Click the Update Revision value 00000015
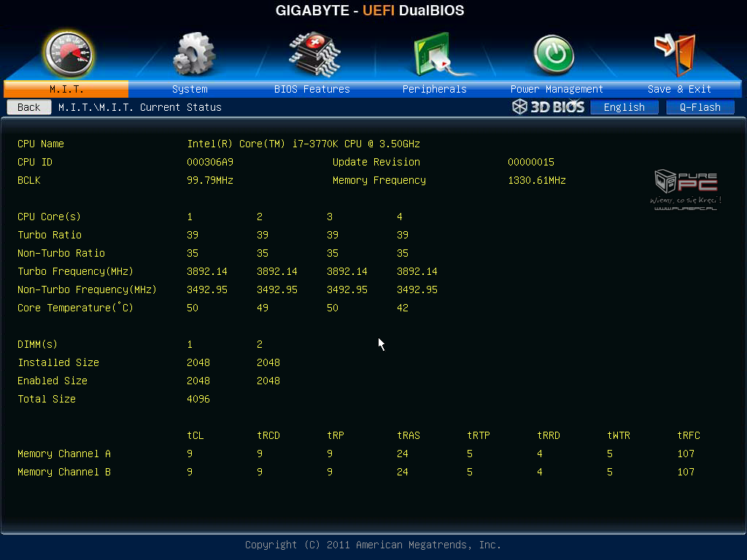747x560 pixels. click(x=531, y=162)
